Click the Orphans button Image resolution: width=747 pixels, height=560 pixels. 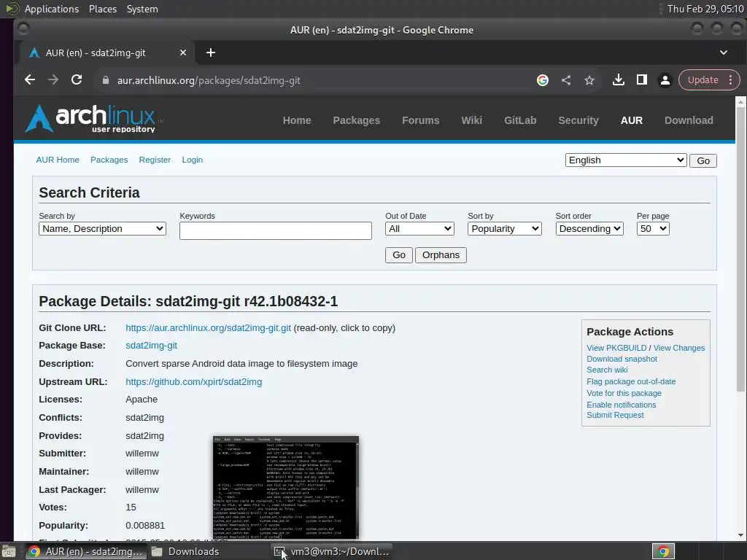click(x=441, y=255)
